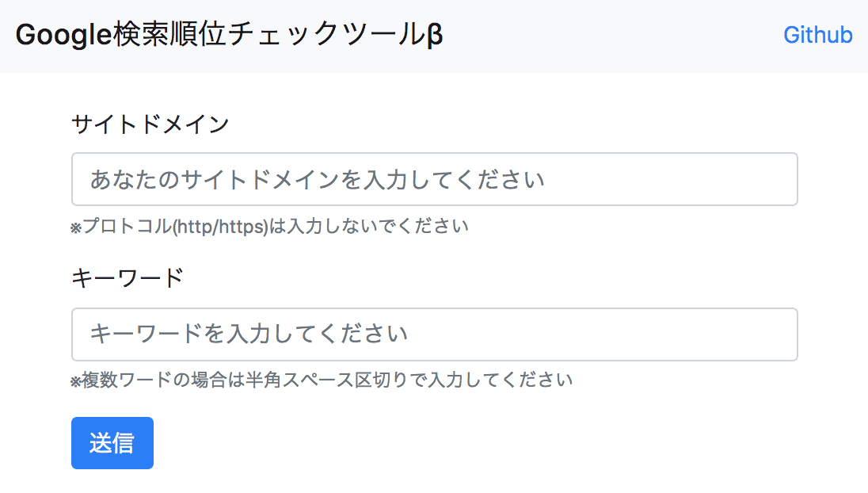868x493 pixels.
Task: Activate the domain input for typing
Action: [x=434, y=179]
